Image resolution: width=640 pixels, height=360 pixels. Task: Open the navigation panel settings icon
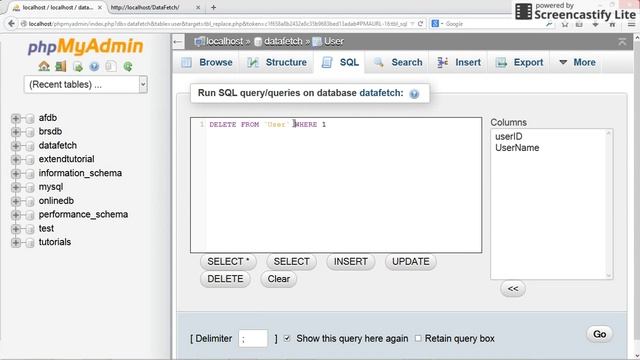(x=111, y=66)
